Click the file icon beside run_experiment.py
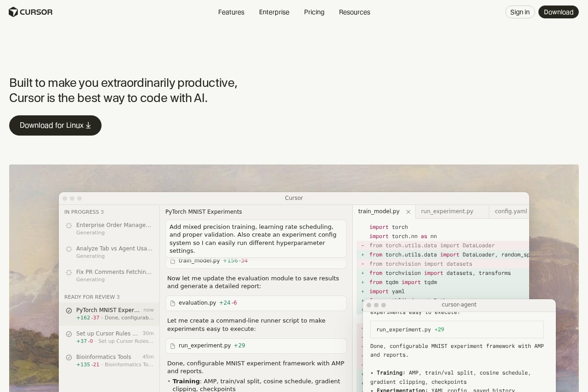This screenshot has width=588, height=392. click(173, 346)
